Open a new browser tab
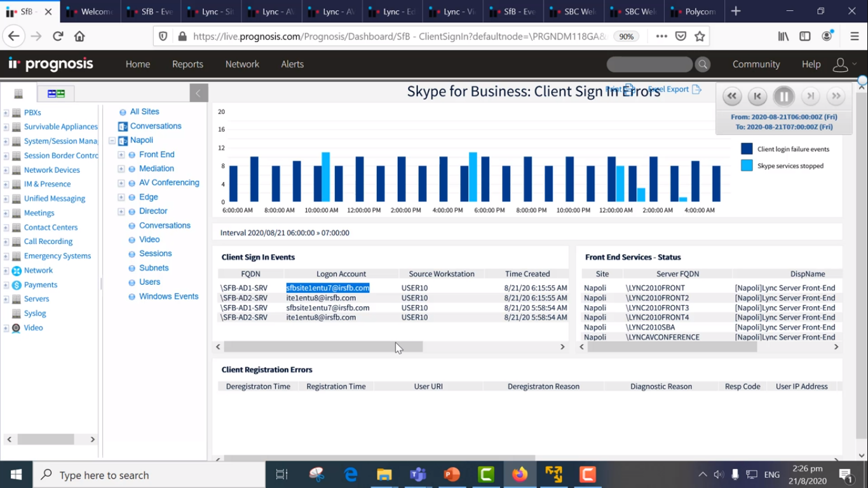868x488 pixels. [736, 11]
